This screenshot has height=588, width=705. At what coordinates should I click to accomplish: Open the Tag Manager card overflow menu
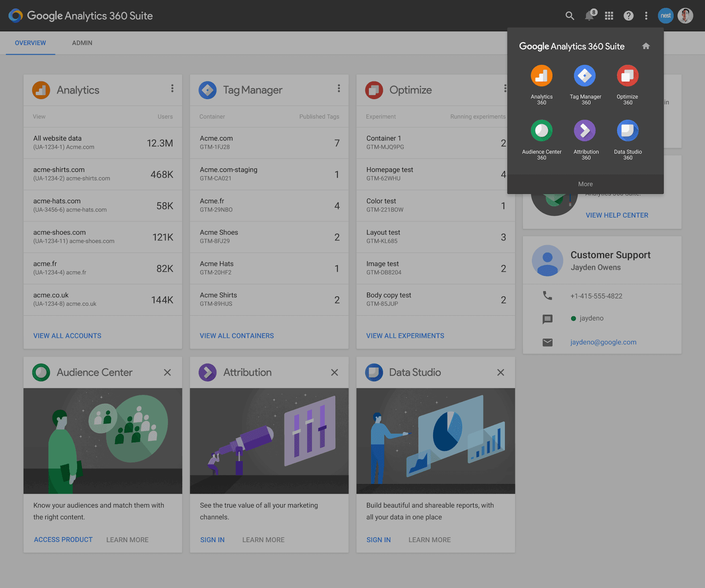[x=338, y=88]
